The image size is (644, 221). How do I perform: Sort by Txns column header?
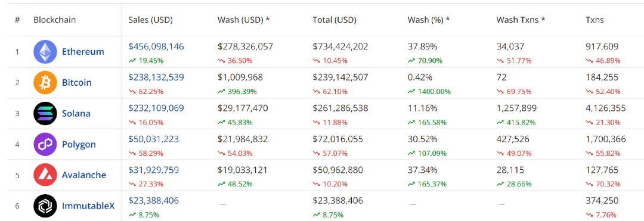[595, 20]
